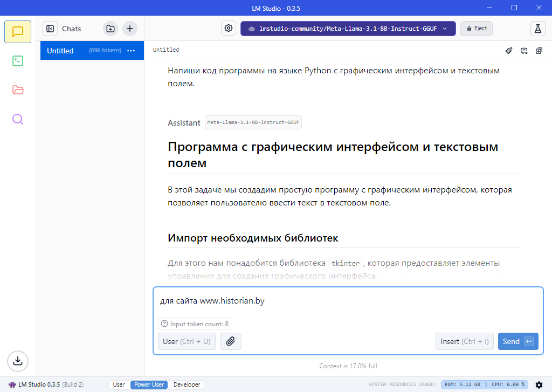Toggle the User role selector button
The image size is (552, 392).
pyautogui.click(x=187, y=341)
